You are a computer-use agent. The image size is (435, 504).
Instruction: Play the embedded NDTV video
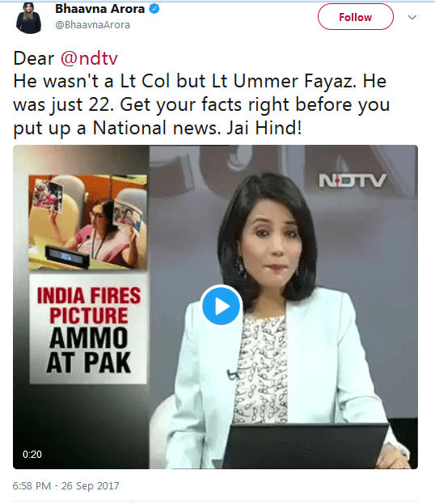pos(221,306)
